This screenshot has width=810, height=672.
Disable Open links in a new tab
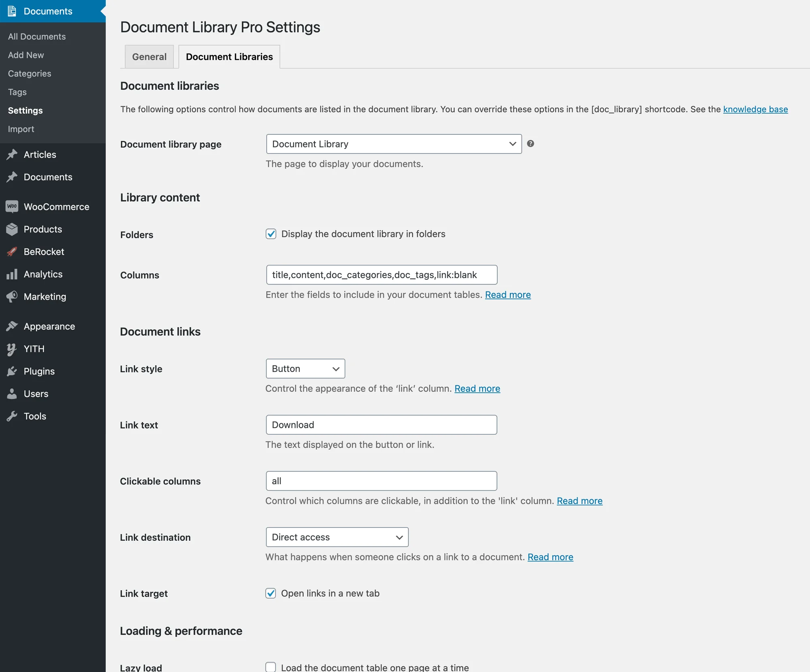271,593
